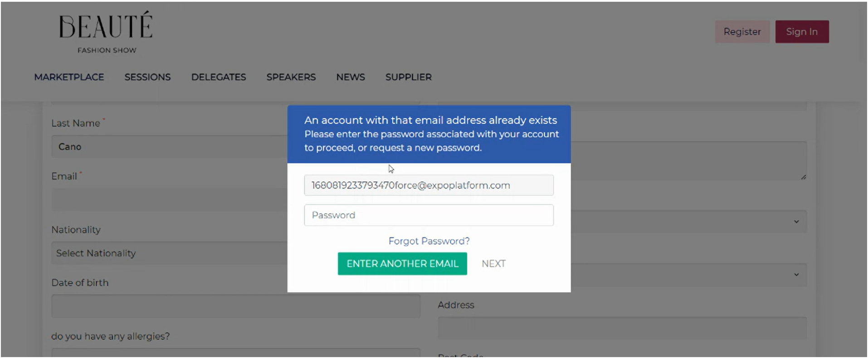Click the Password field in dialog
The height and width of the screenshot is (358, 868).
[429, 215]
